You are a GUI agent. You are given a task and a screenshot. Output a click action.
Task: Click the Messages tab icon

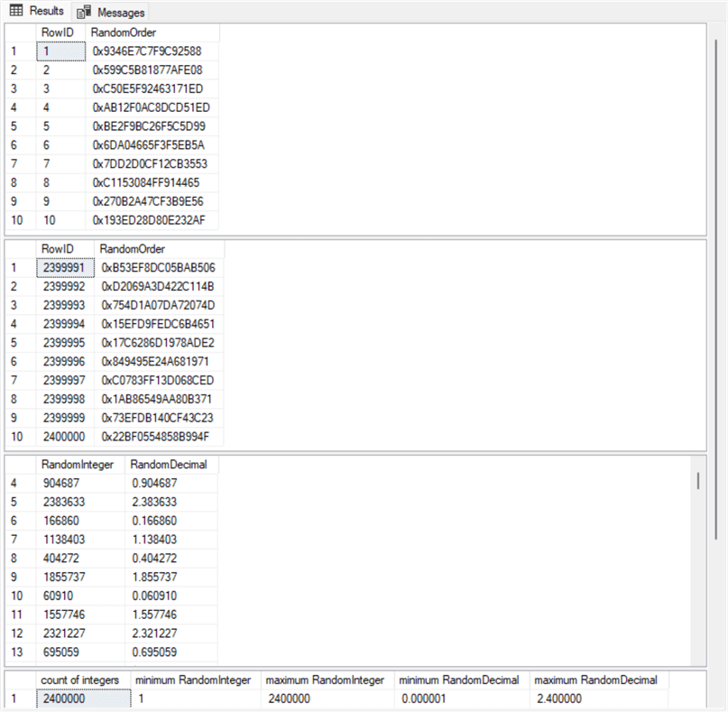coord(84,13)
